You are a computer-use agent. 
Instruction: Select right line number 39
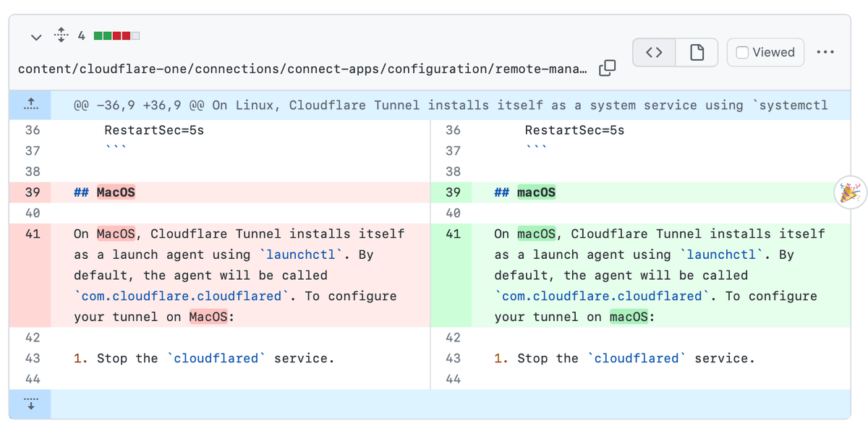tap(451, 192)
